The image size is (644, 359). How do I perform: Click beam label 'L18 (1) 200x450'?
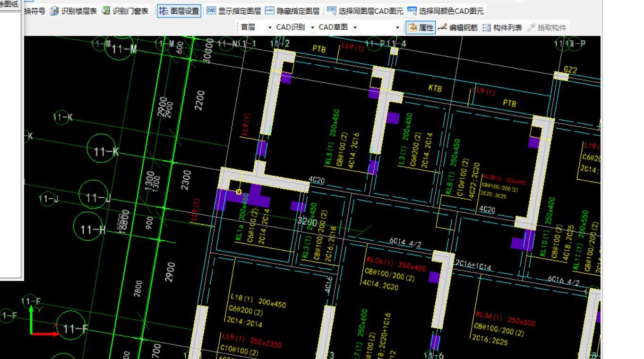[x=258, y=300]
